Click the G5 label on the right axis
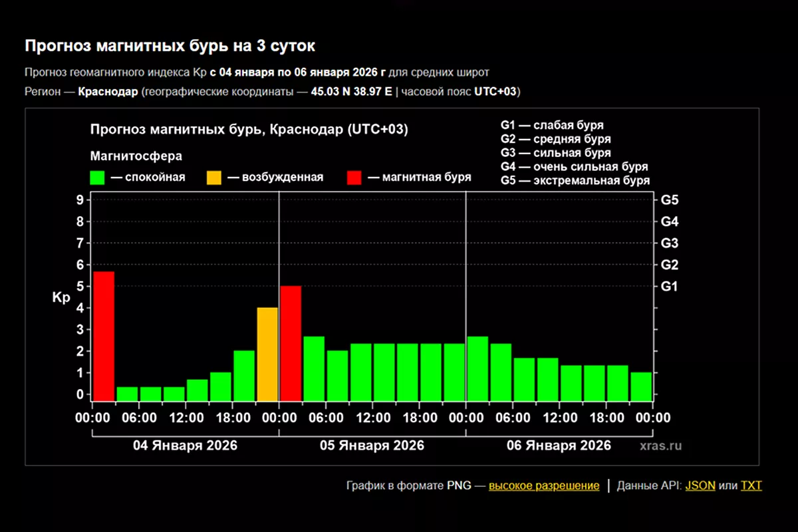This screenshot has height=532, width=798. pos(668,200)
